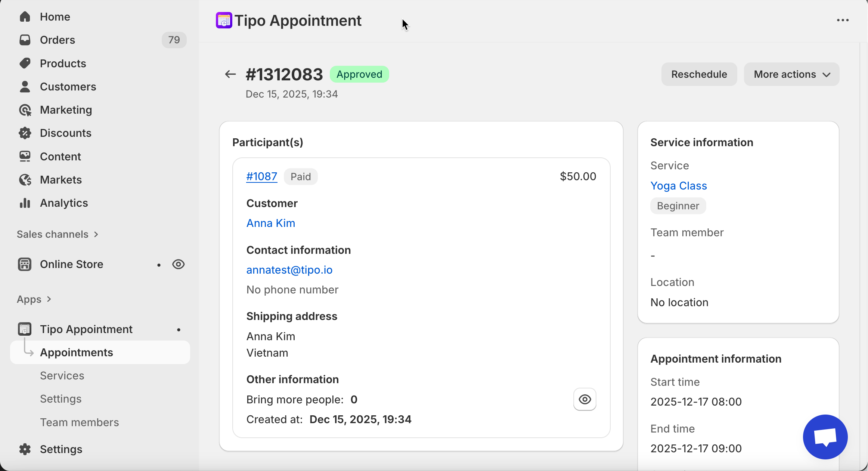This screenshot has height=471, width=868.
Task: Open the More actions dropdown
Action: (x=791, y=74)
